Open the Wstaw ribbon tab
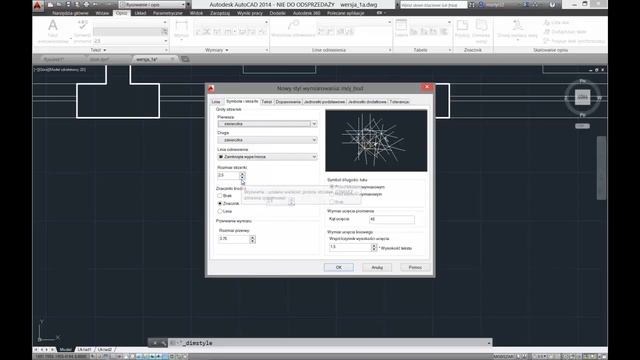The image size is (640, 360). [102, 13]
